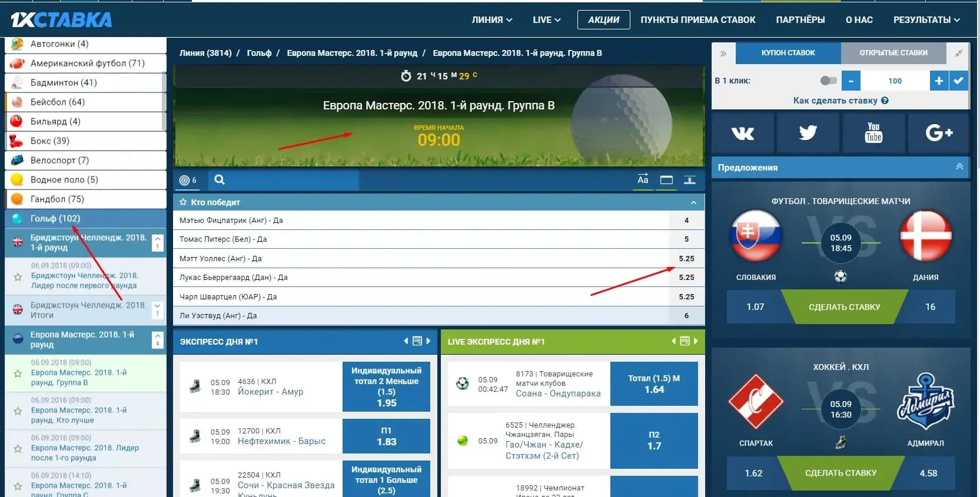980x497 pixels.
Task: Show previous Экспресс дня №1
Action: [x=406, y=341]
